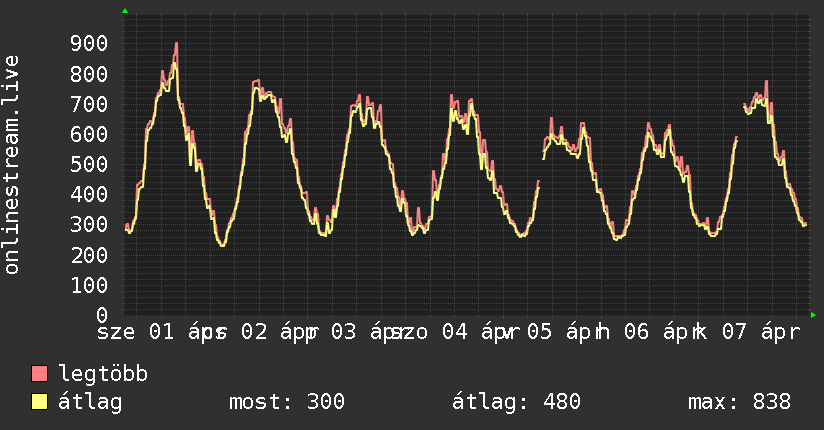Screen dimensions: 824x430
Task: Click the 'max: 838' statistic
Action: coord(739,403)
